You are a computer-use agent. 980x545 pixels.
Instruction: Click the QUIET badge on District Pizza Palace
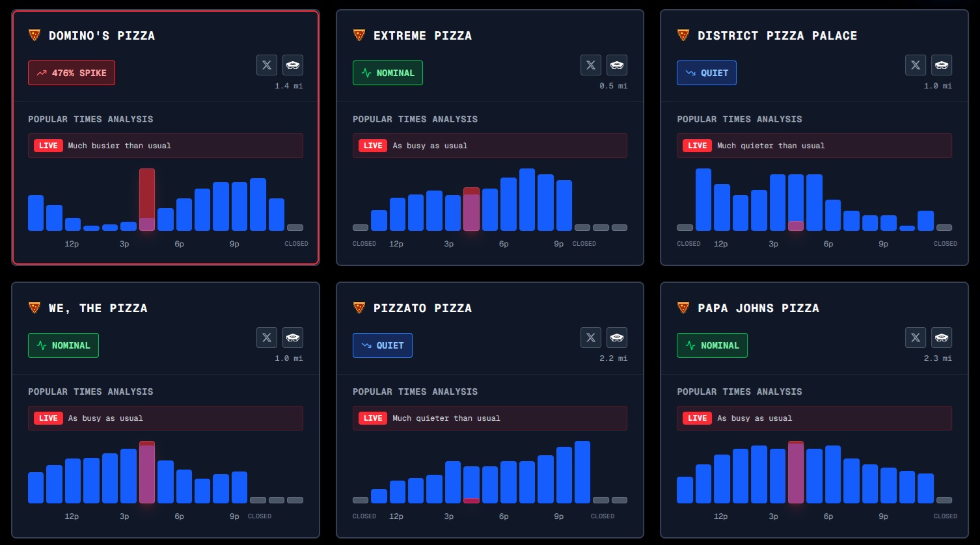(x=707, y=73)
